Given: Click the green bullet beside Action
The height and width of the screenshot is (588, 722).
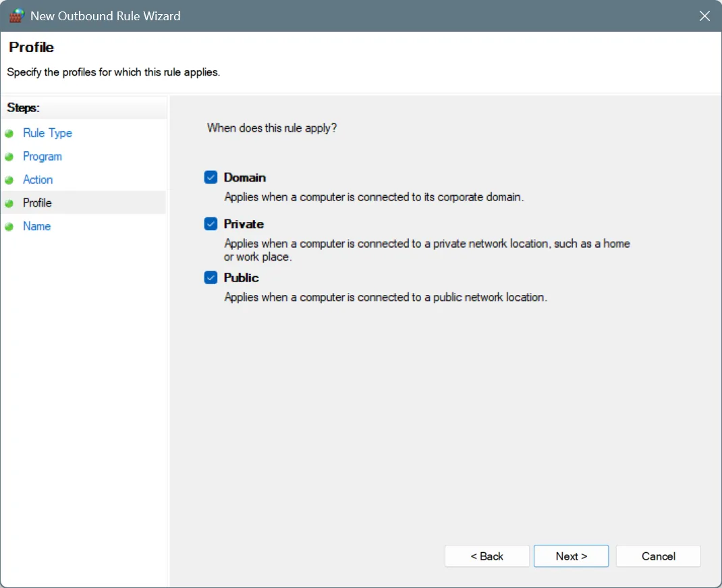Looking at the screenshot, I should 9,180.
